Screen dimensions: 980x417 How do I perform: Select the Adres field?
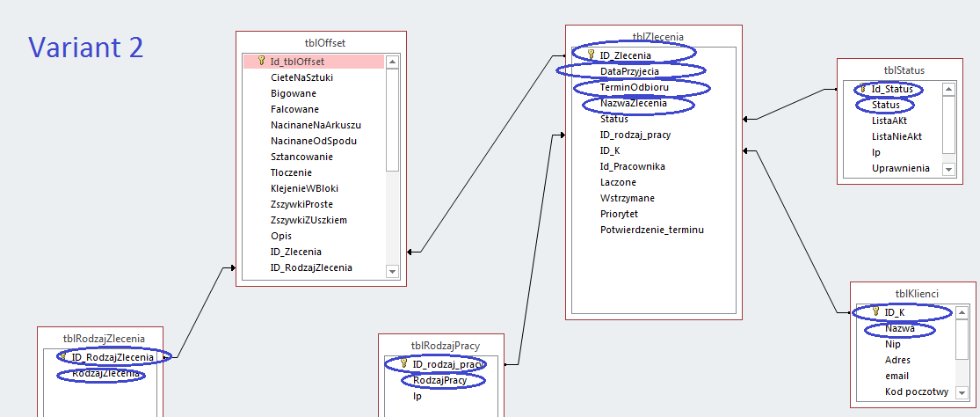pyautogui.click(x=897, y=360)
